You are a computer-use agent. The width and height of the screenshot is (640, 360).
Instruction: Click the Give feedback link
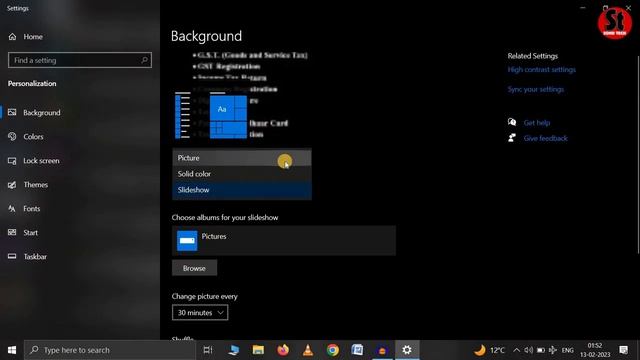pyautogui.click(x=545, y=138)
